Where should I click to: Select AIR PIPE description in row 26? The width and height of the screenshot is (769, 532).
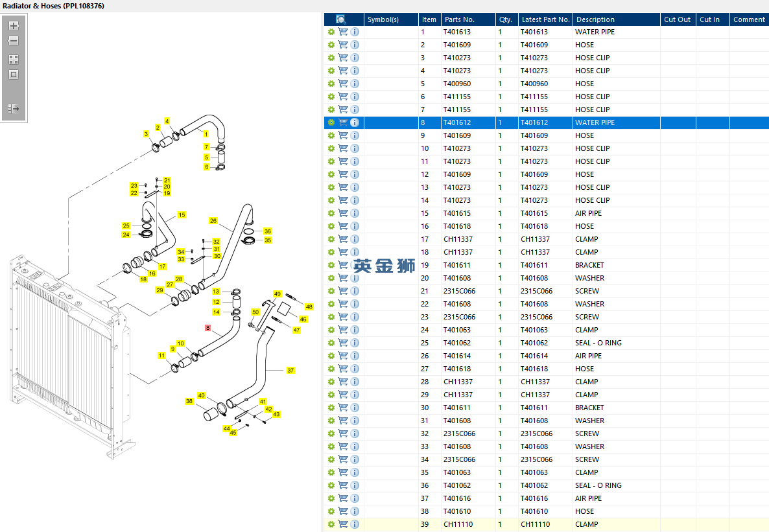point(589,356)
